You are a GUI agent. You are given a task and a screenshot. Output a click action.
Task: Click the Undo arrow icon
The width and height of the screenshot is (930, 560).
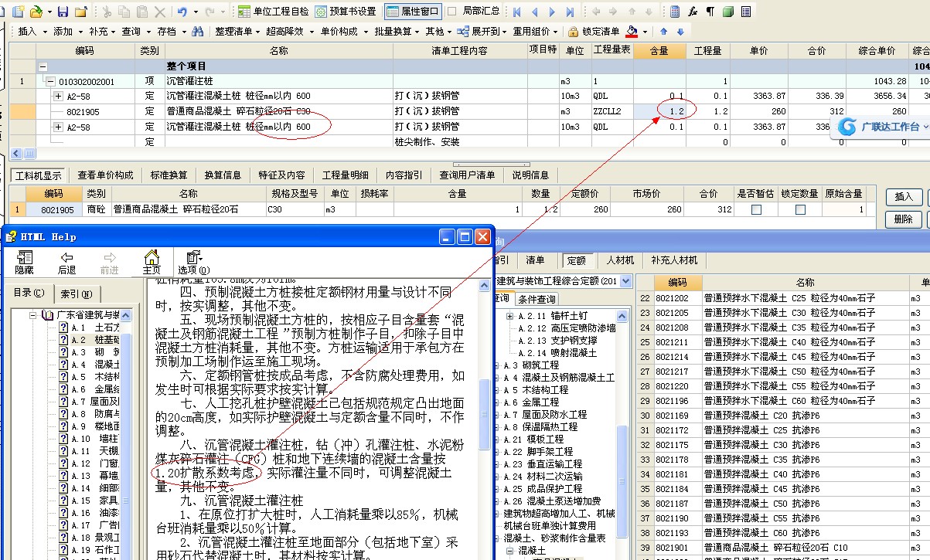182,12
